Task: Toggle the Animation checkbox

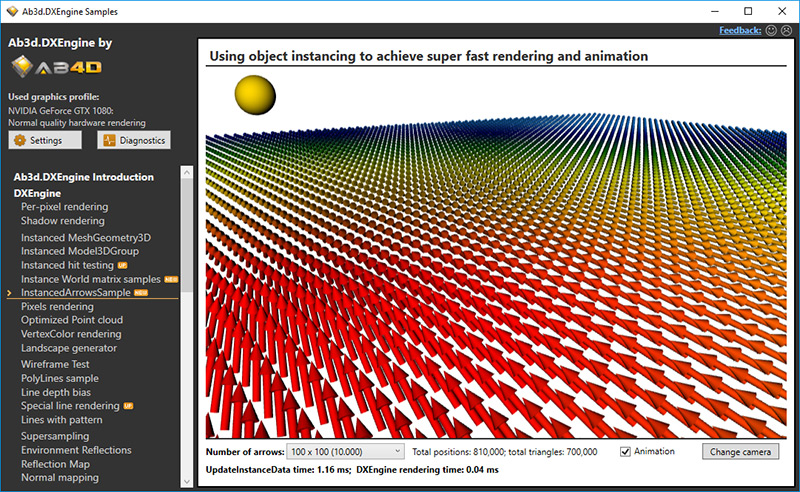Action: tap(625, 452)
